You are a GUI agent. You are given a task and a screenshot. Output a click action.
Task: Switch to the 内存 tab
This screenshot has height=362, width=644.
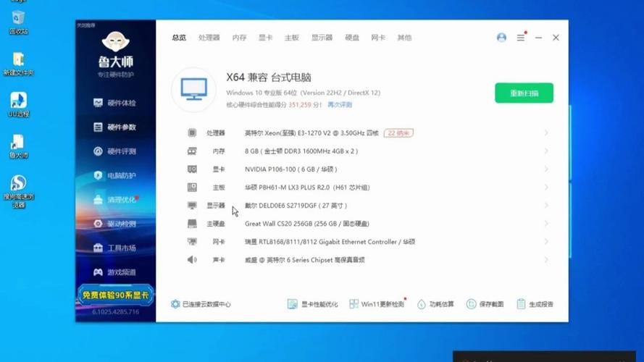pyautogui.click(x=239, y=38)
